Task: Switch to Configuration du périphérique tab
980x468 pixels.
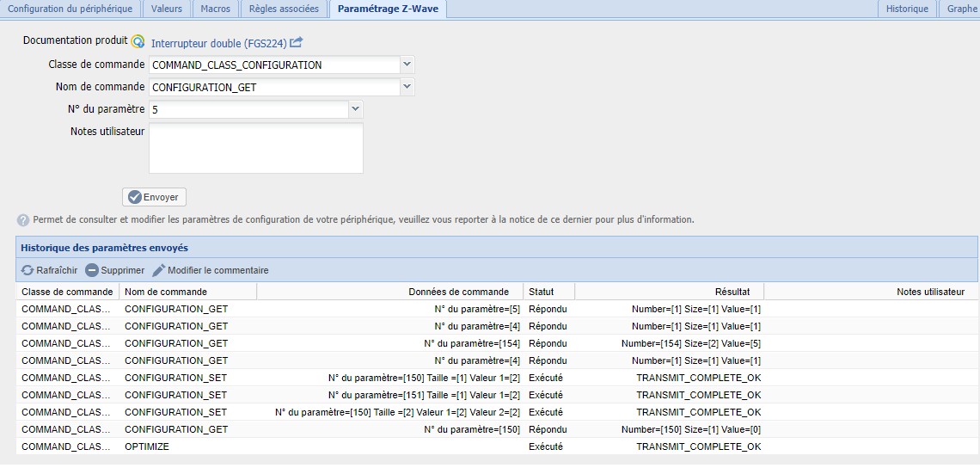Action: (70, 9)
